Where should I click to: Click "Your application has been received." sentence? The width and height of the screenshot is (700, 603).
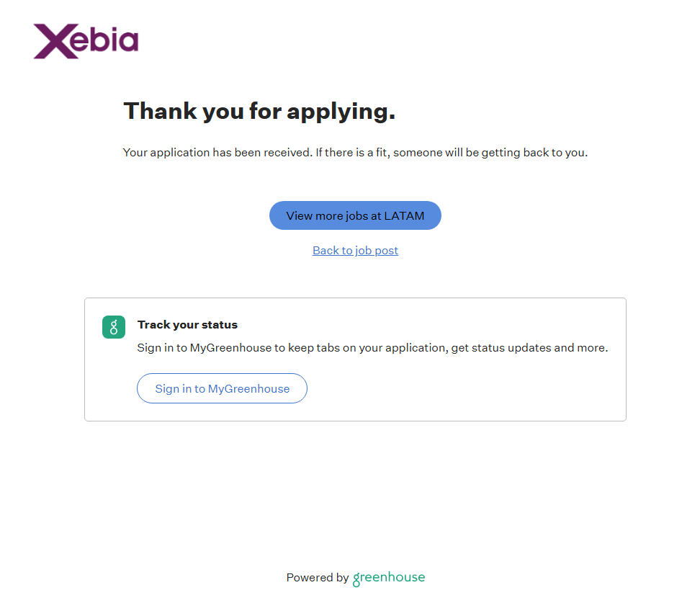[x=217, y=153]
